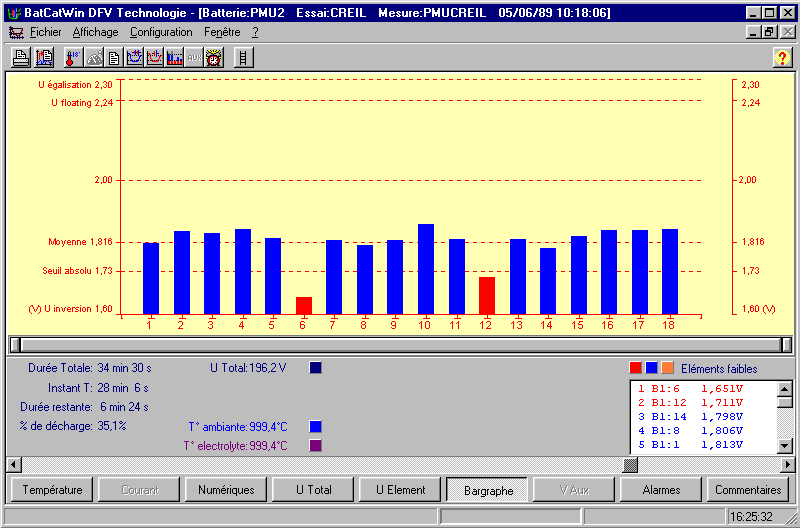The height and width of the screenshot is (528, 800).
Task: Click the Moyenne 1,816 axis label
Action: (x=80, y=242)
